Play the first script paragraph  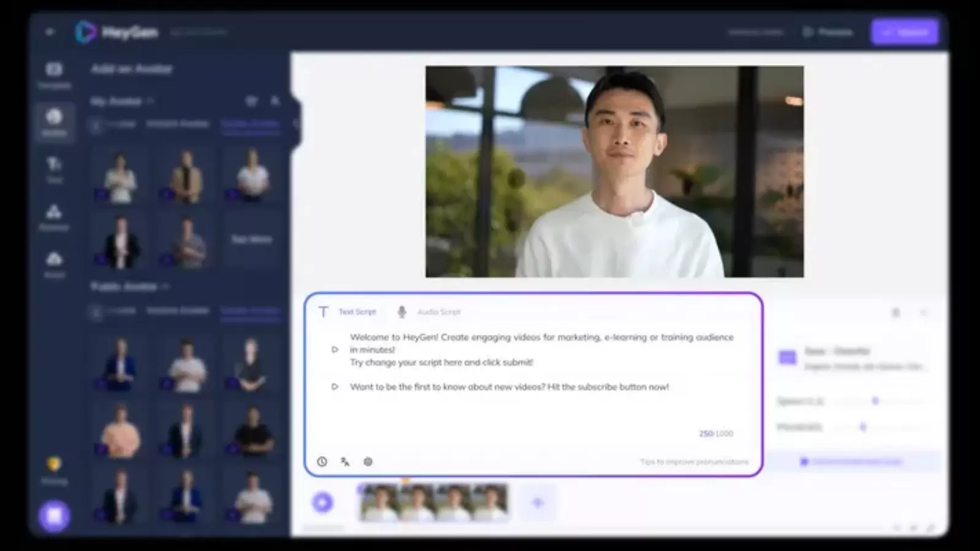click(334, 350)
